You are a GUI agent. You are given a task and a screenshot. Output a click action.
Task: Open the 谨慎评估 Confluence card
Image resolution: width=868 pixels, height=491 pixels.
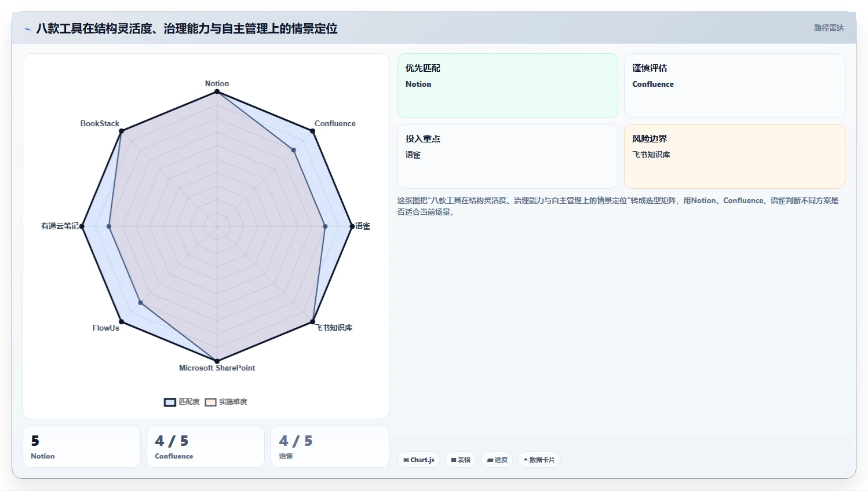(734, 86)
